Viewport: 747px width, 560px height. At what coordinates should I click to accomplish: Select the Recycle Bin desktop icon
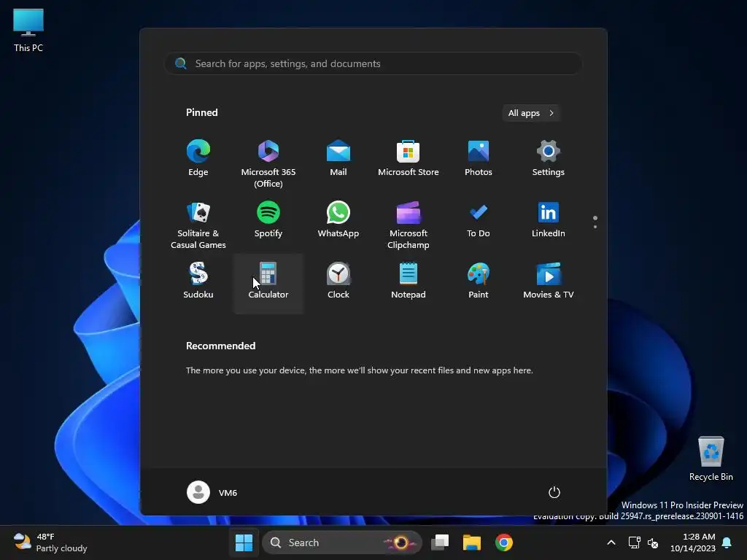[x=711, y=459]
